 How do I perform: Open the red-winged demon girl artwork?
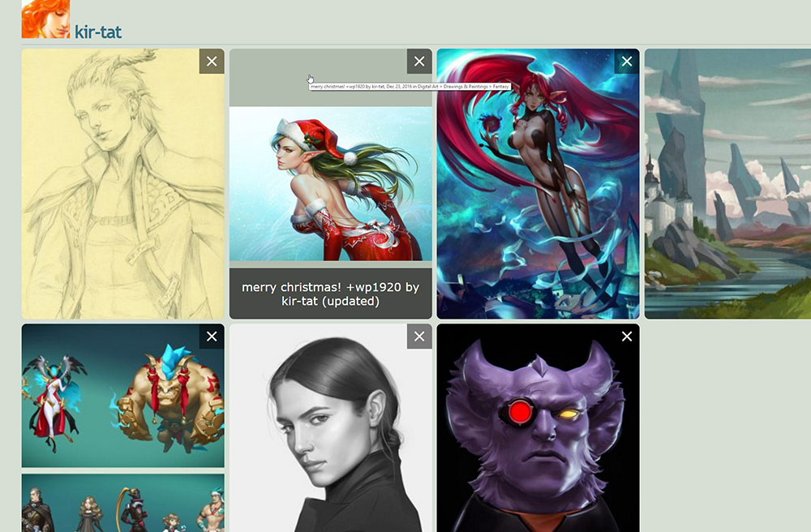point(538,184)
